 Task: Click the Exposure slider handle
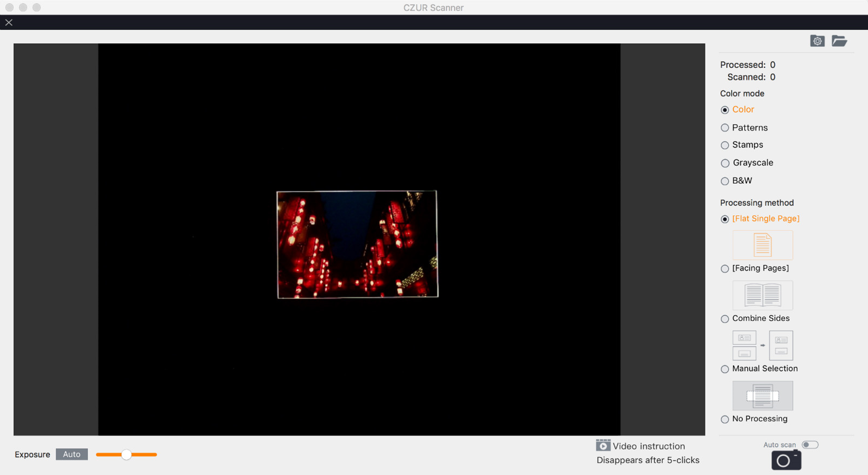pos(126,454)
